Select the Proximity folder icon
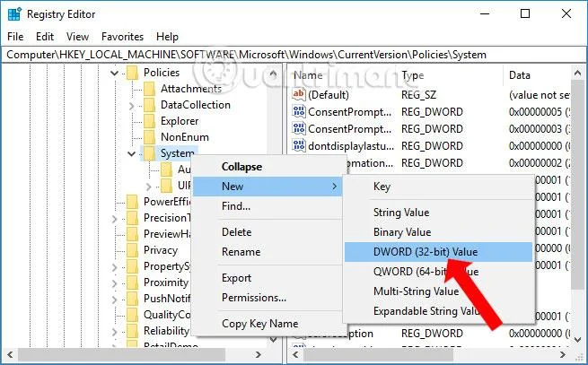Screen dimensions: 588x365 [132, 282]
